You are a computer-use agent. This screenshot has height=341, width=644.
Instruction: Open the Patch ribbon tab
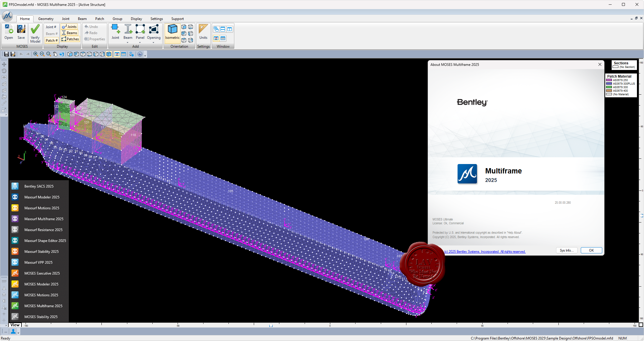click(x=100, y=19)
